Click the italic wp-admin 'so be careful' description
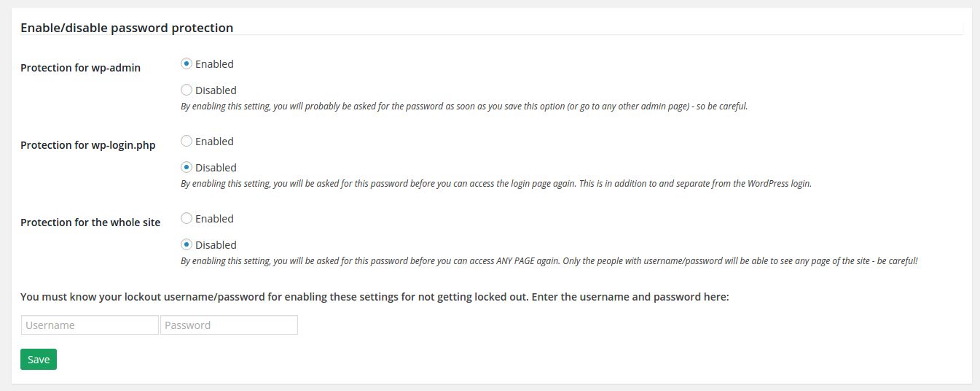The width and height of the screenshot is (980, 391). (464, 107)
